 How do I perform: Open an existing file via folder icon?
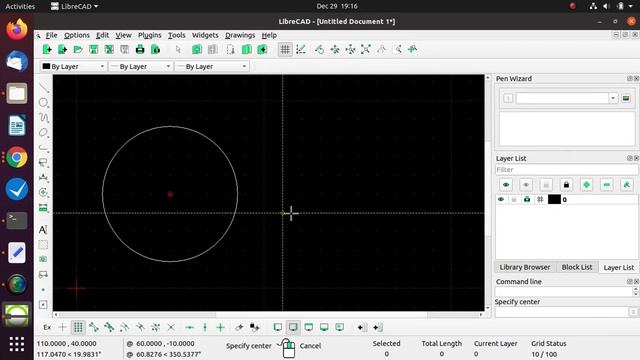click(78, 49)
